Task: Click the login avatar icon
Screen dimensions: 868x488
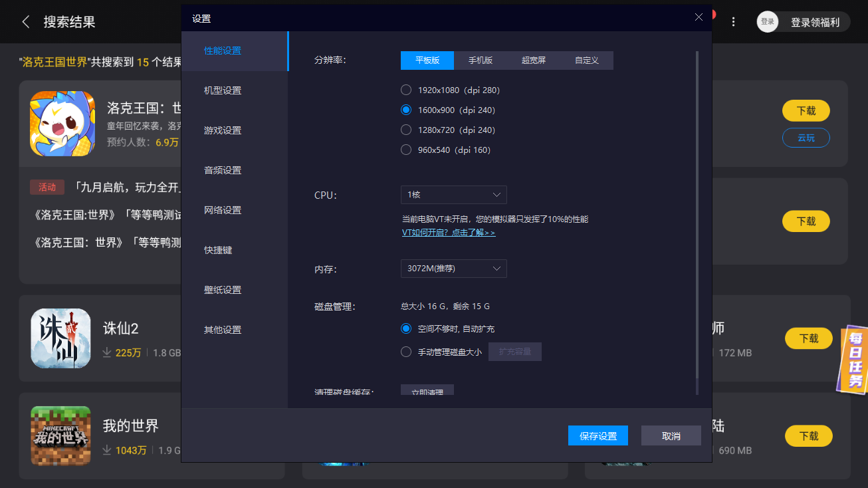Action: pyautogui.click(x=768, y=22)
